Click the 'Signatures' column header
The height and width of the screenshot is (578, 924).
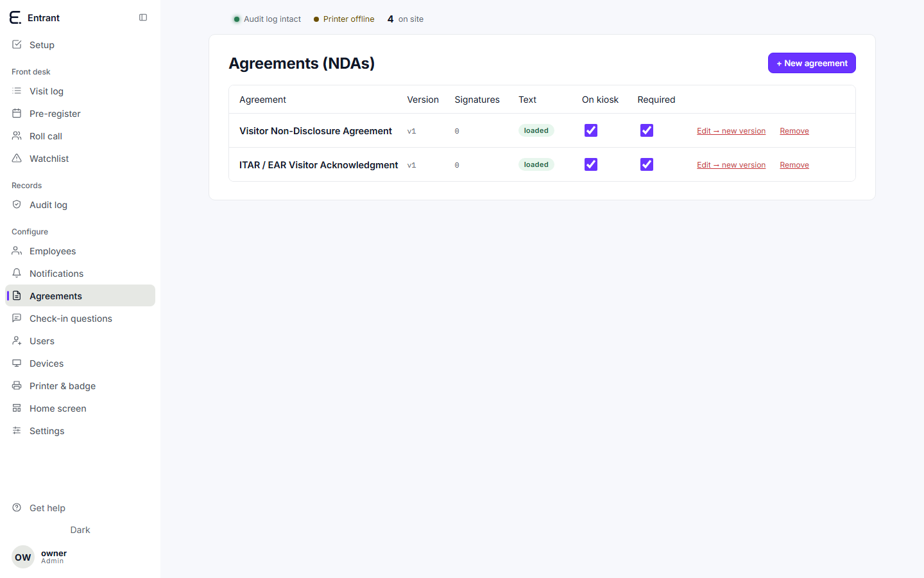coord(477,100)
